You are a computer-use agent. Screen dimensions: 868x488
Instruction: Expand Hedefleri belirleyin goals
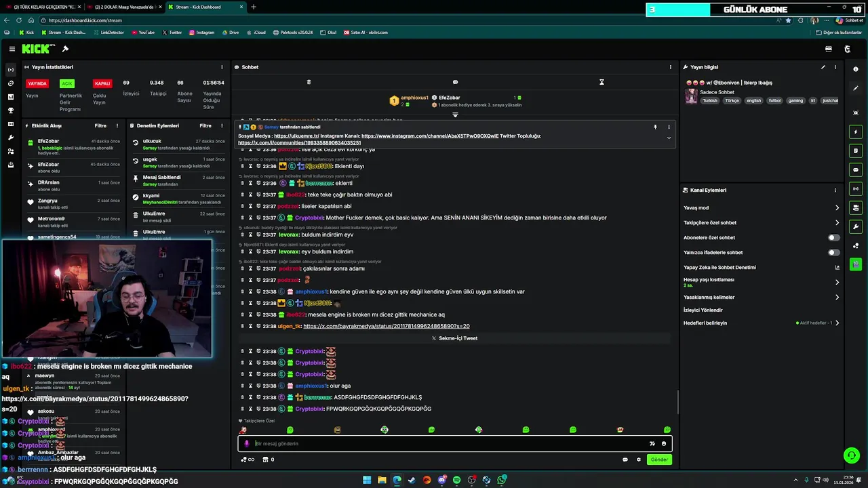(837, 323)
